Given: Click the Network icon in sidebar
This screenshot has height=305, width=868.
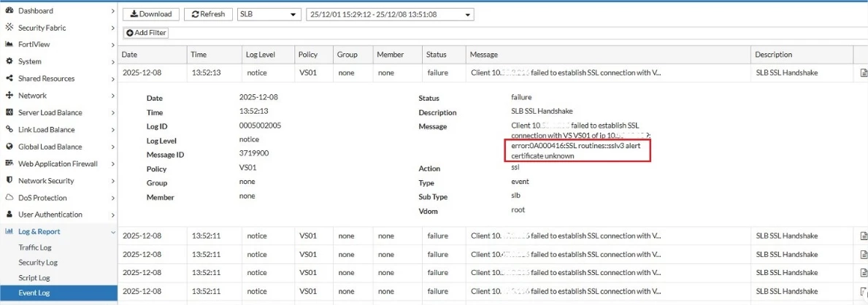Looking at the screenshot, I should (x=9, y=95).
